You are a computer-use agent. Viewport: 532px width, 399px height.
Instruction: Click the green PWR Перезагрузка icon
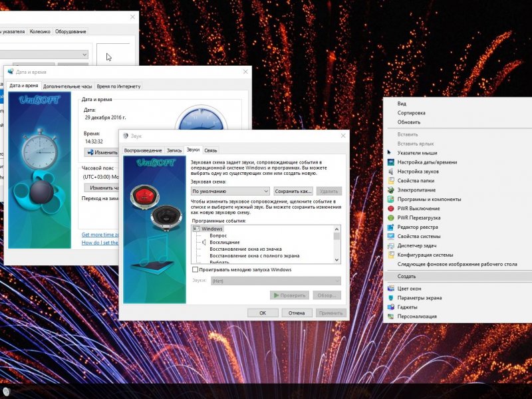coord(391,218)
